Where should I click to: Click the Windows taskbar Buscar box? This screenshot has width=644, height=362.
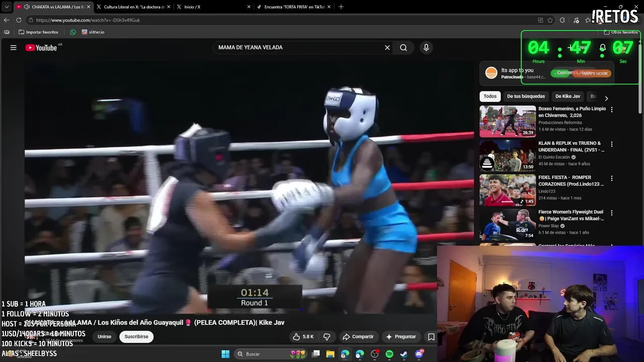[272, 354]
